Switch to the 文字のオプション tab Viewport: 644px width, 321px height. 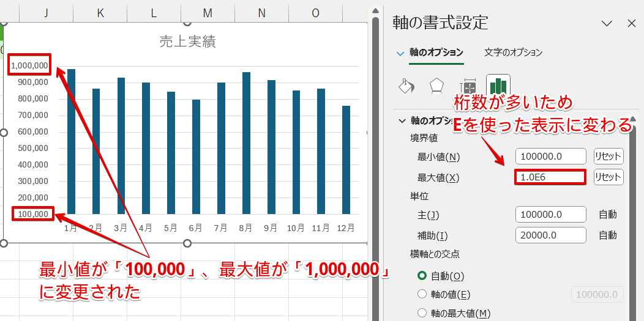513,53
